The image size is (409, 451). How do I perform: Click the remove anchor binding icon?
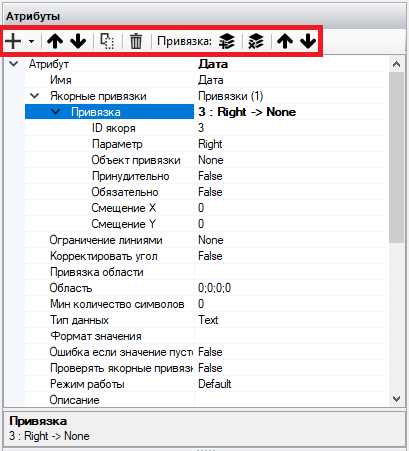pyautogui.click(x=256, y=41)
